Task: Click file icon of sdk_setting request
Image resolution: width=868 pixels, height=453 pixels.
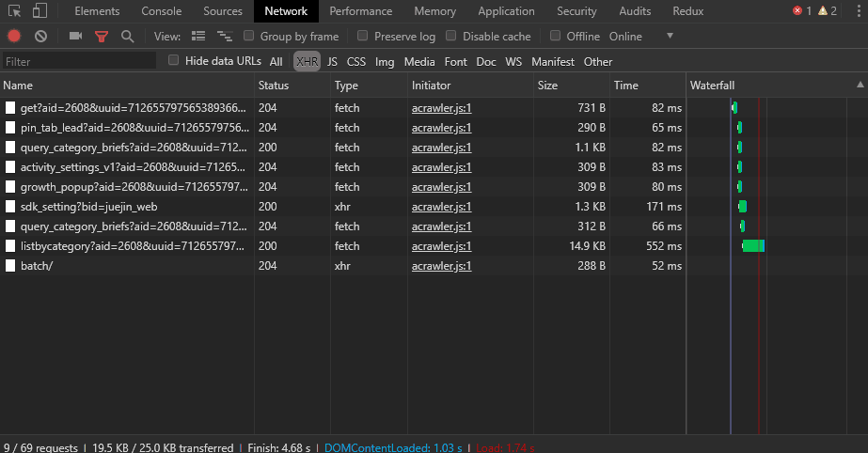Action: click(10, 207)
